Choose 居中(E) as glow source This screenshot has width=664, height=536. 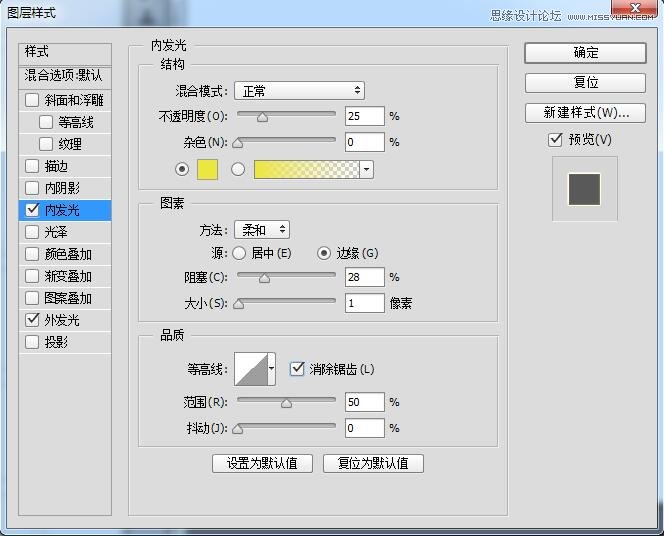pos(239,253)
